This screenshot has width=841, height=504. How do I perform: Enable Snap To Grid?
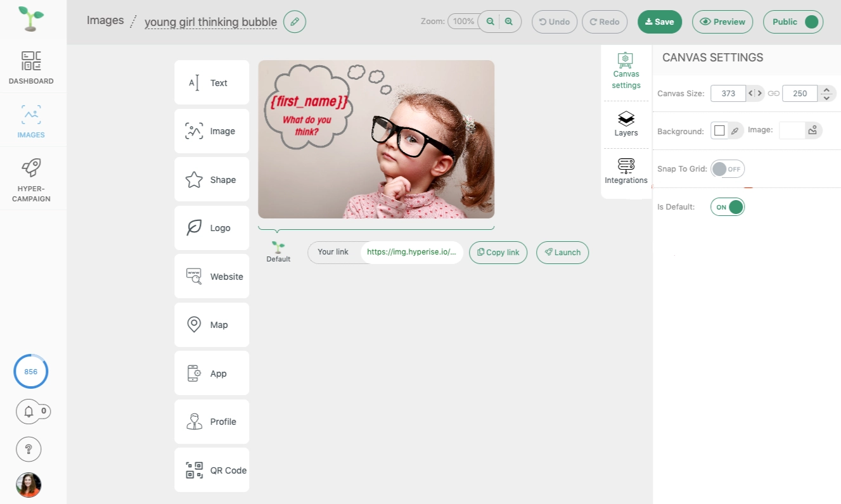pos(727,168)
